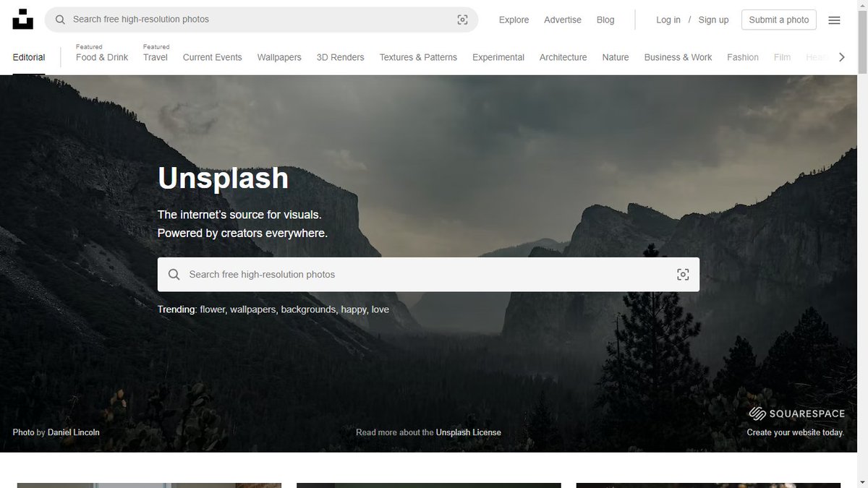This screenshot has width=868, height=488.
Task: Open the Fashion category
Action: [743, 57]
